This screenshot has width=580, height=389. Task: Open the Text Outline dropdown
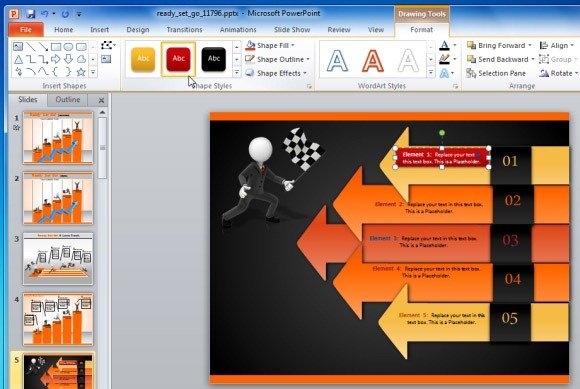click(455, 59)
